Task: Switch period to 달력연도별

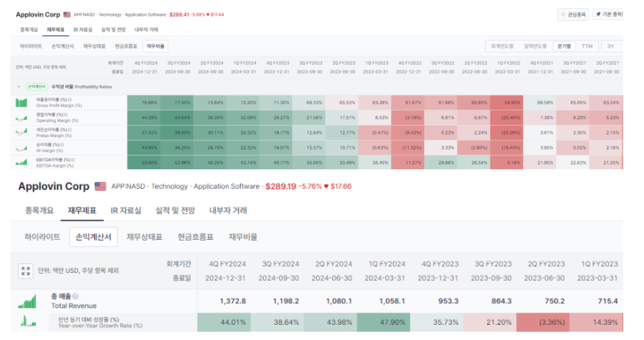Action: pyautogui.click(x=535, y=46)
